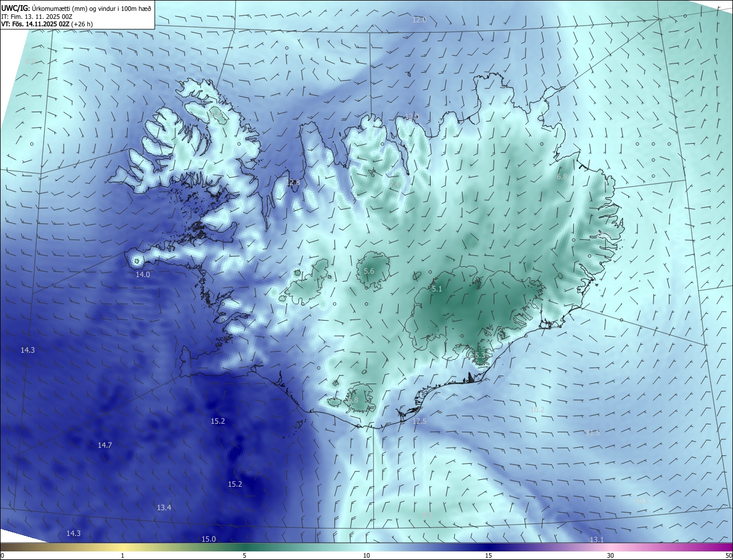Click the colour scale tick labelled 30
The image size is (733, 560).
pos(610,555)
